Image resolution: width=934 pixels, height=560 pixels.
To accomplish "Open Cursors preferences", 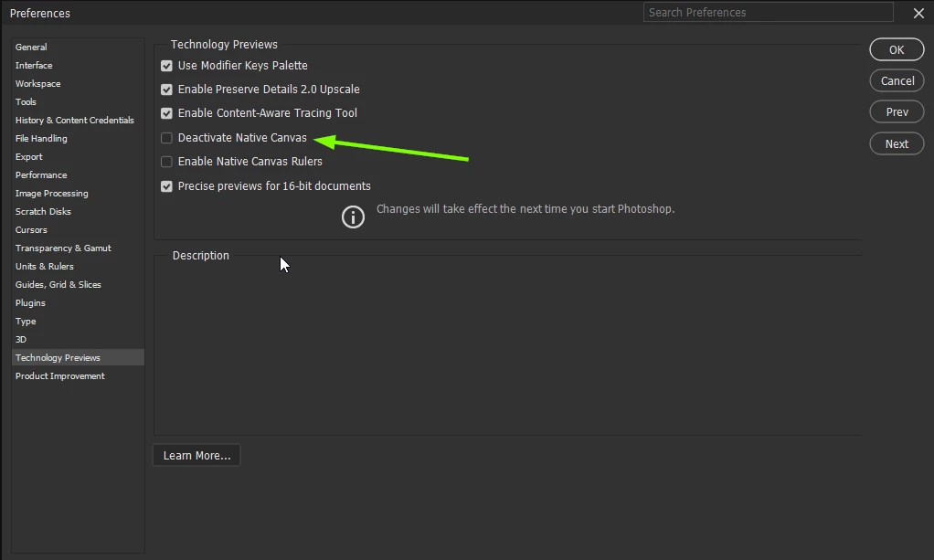I will click(x=78, y=230).
